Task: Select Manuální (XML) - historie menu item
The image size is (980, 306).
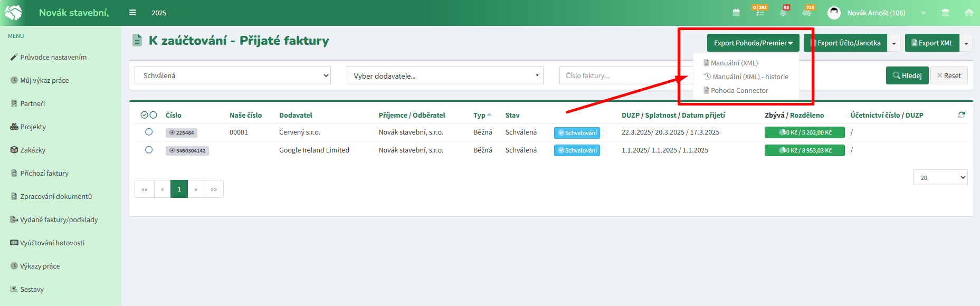Action: pyautogui.click(x=749, y=77)
